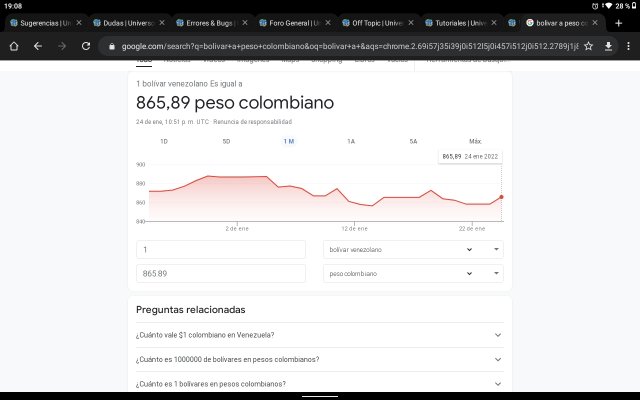
Task: Close the Off Topic tab
Action: tap(411, 22)
